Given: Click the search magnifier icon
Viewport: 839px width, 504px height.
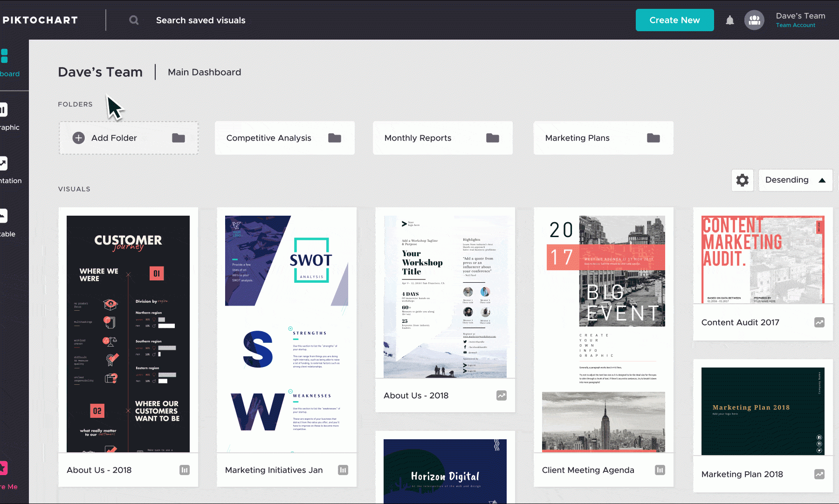Looking at the screenshot, I should tap(134, 20).
